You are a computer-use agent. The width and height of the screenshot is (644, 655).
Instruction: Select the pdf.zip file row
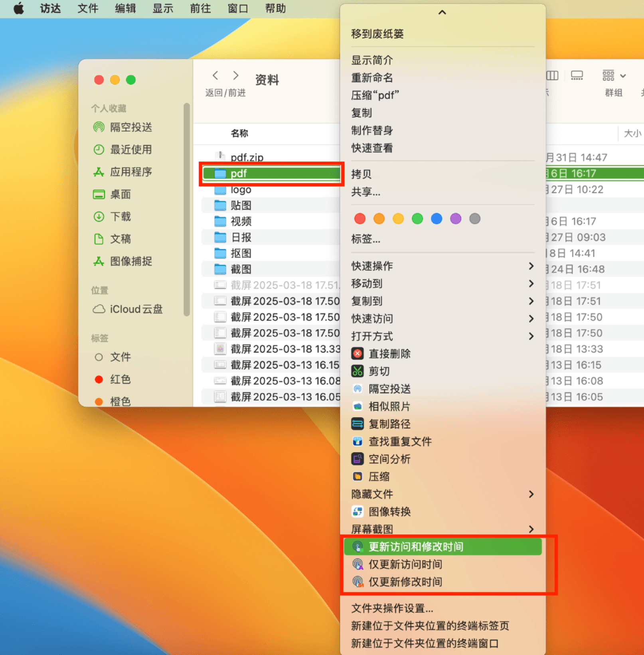271,158
